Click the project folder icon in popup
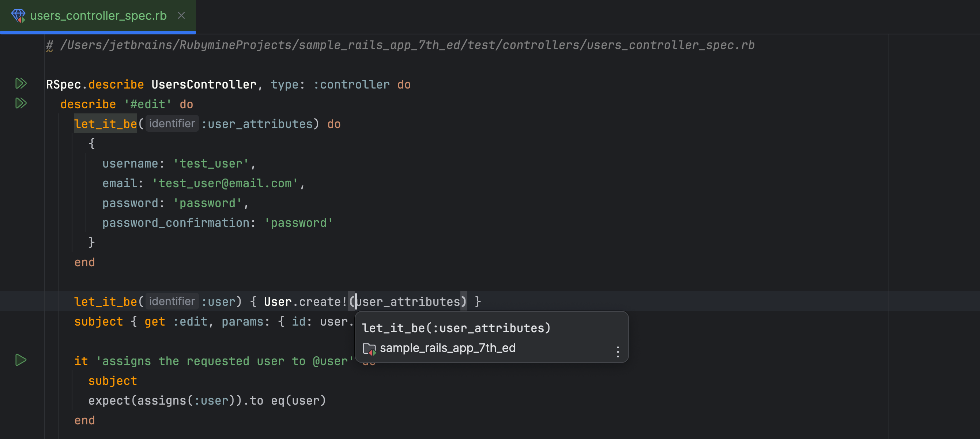 click(x=369, y=348)
